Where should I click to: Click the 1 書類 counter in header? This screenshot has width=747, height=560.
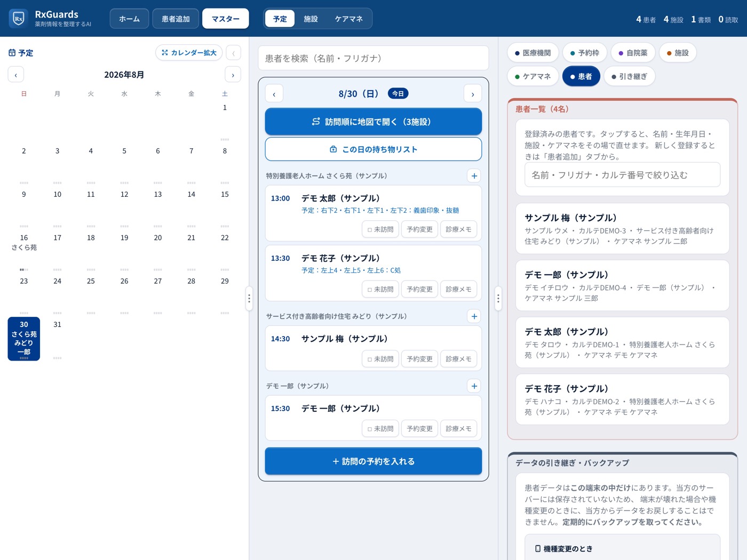tap(701, 19)
